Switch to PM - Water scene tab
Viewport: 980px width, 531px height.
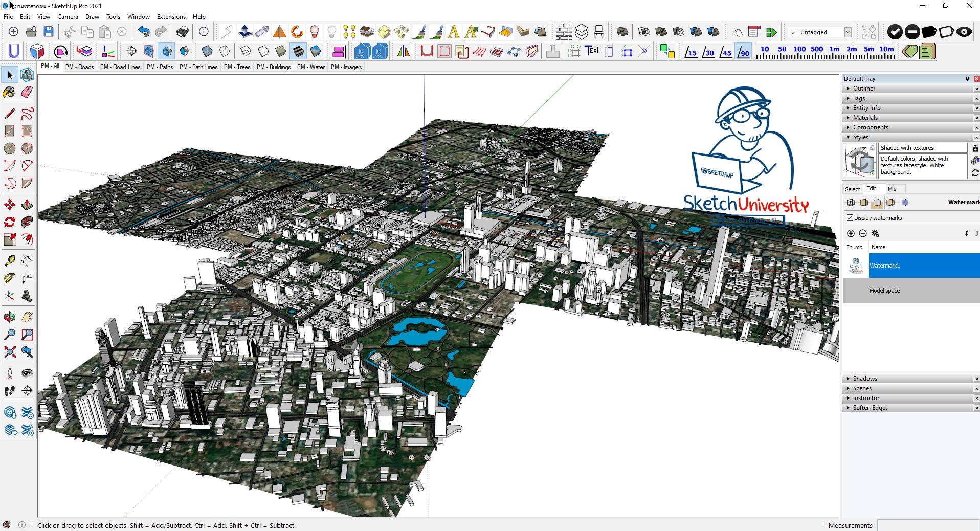pyautogui.click(x=311, y=67)
